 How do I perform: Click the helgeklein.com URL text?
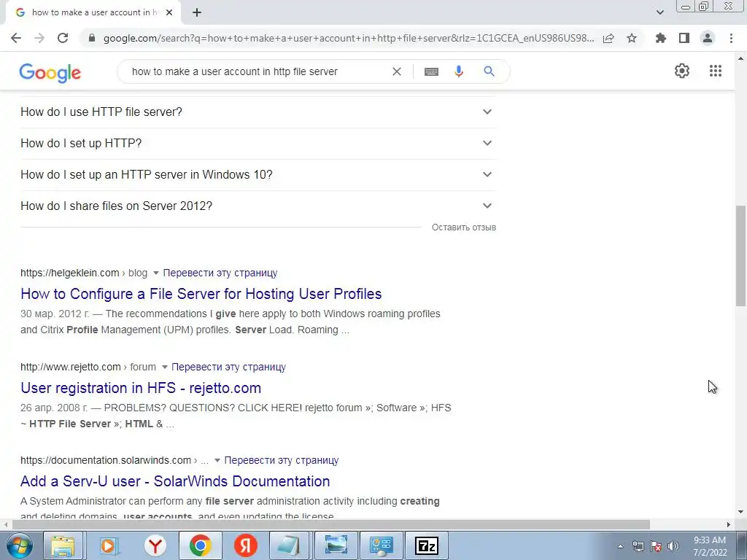point(69,273)
